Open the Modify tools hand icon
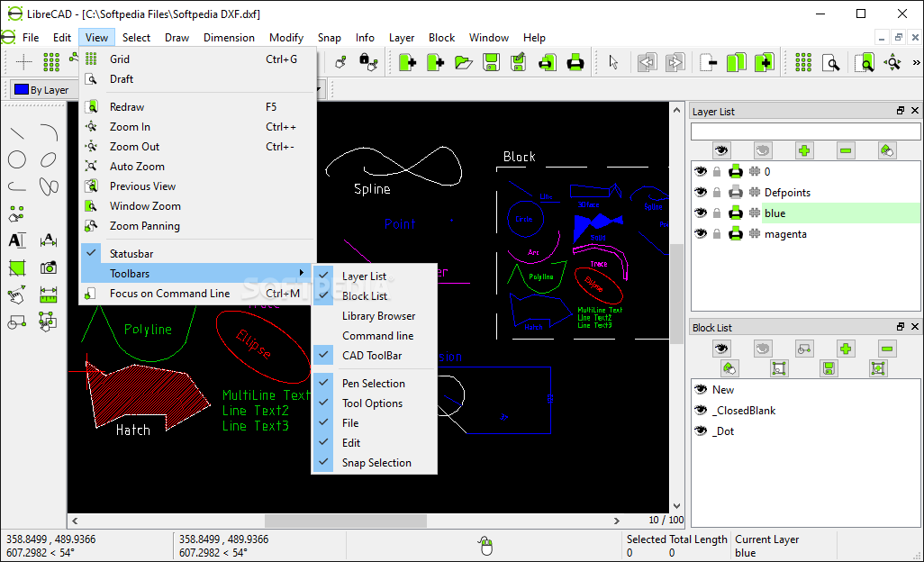Screen dimensions: 924x562 pyautogui.click(x=17, y=295)
